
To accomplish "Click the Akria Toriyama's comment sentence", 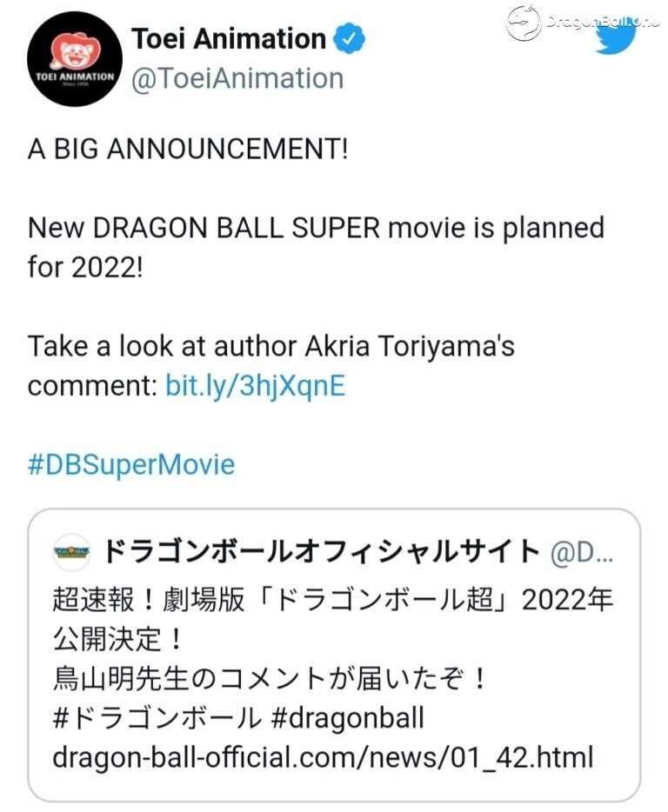I will point(271,366).
